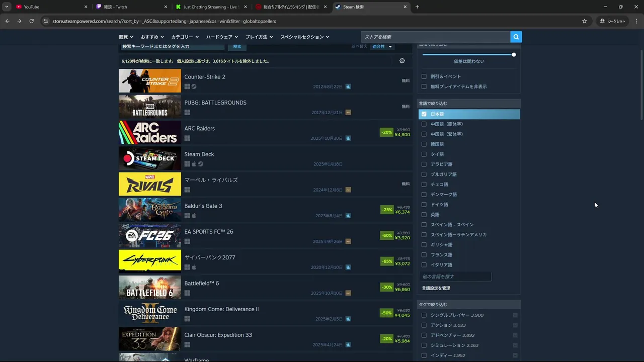Click the 他の言語を探す language search field
The width and height of the screenshot is (644, 362).
click(455, 277)
